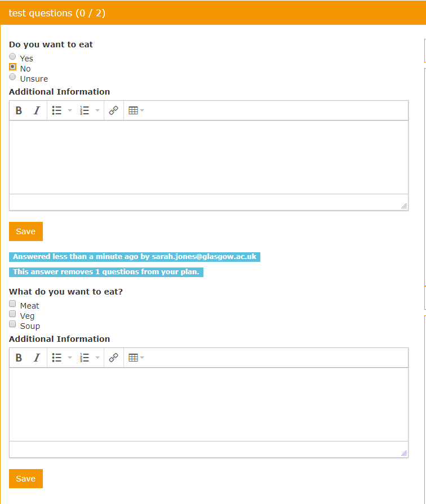
Task: Grab the second editor's resize handle
Action: tap(404, 453)
